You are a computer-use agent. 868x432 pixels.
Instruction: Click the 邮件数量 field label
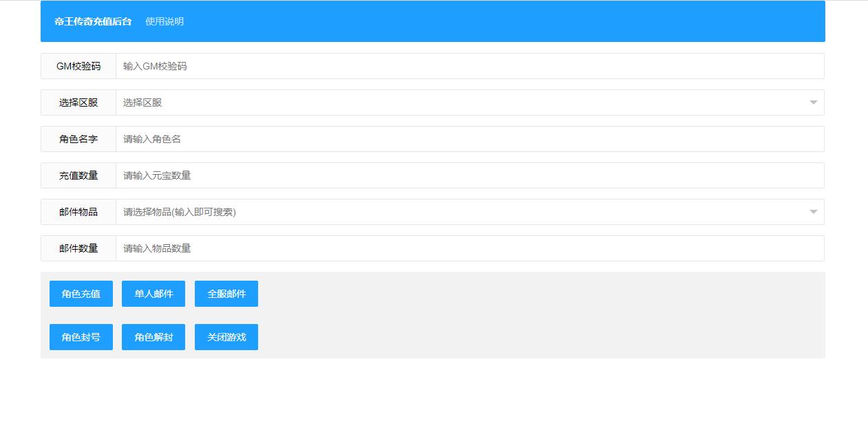coord(78,248)
